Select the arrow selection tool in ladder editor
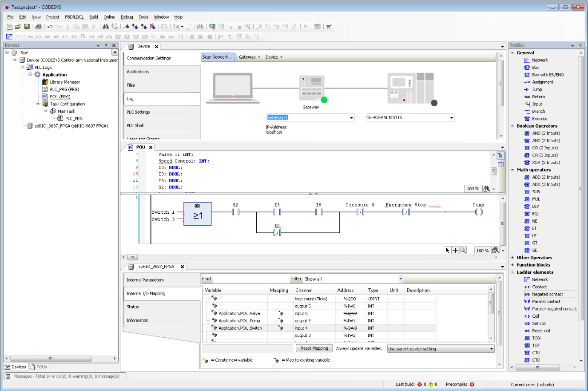The image size is (588, 391). coord(448,251)
